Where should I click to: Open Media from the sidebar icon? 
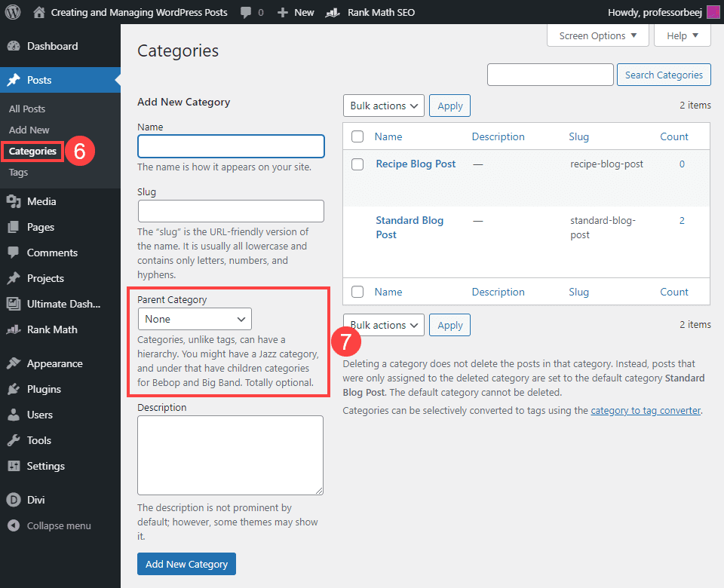click(x=14, y=201)
